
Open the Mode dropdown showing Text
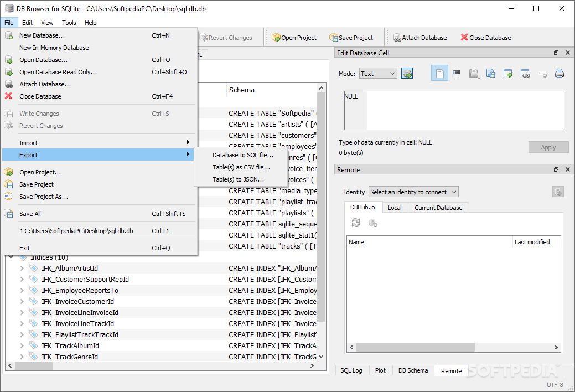378,74
